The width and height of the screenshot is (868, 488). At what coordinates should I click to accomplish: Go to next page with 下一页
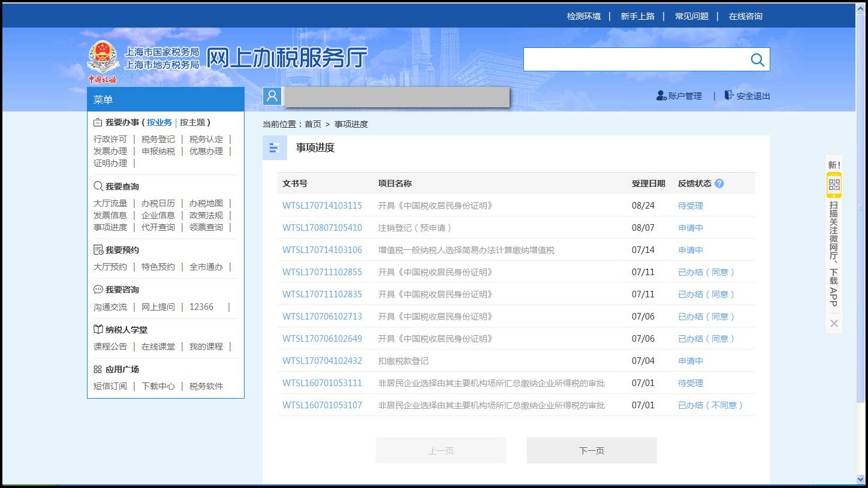592,450
